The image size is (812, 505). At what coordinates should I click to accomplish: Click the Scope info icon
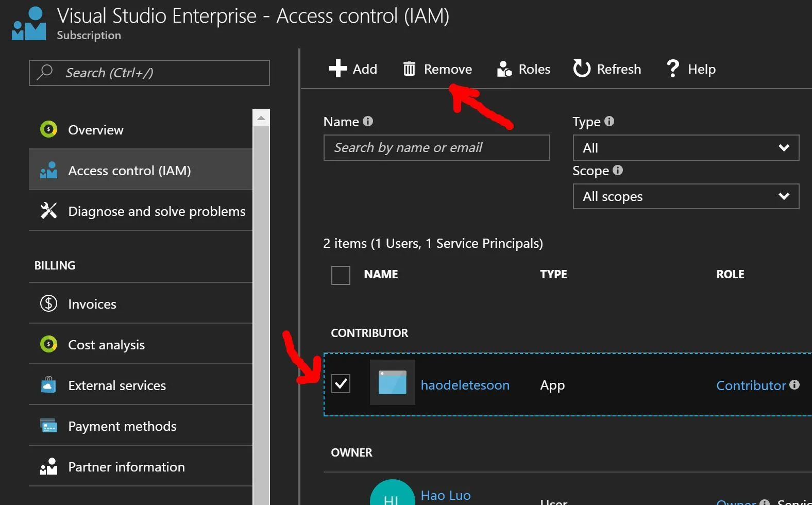pos(618,170)
